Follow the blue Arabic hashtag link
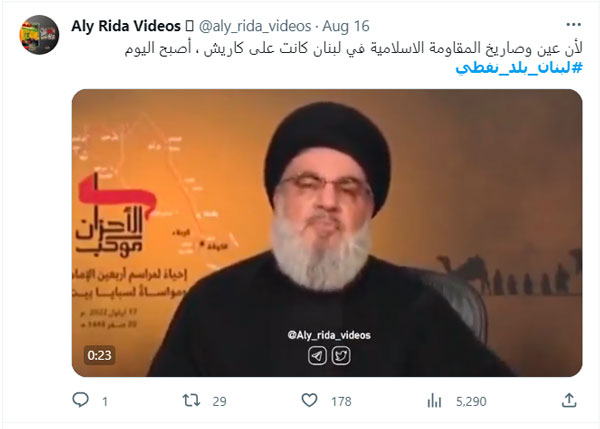600x429 pixels. pos(519,68)
